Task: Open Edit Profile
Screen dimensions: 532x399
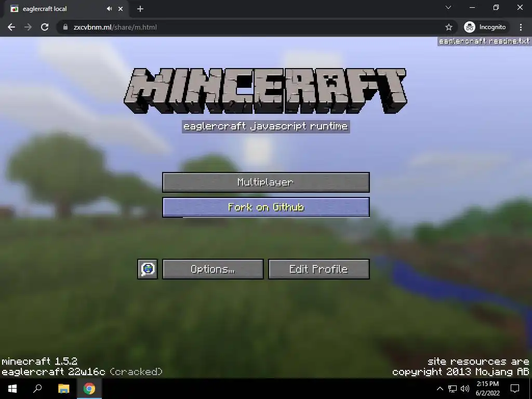Action: [318, 270]
